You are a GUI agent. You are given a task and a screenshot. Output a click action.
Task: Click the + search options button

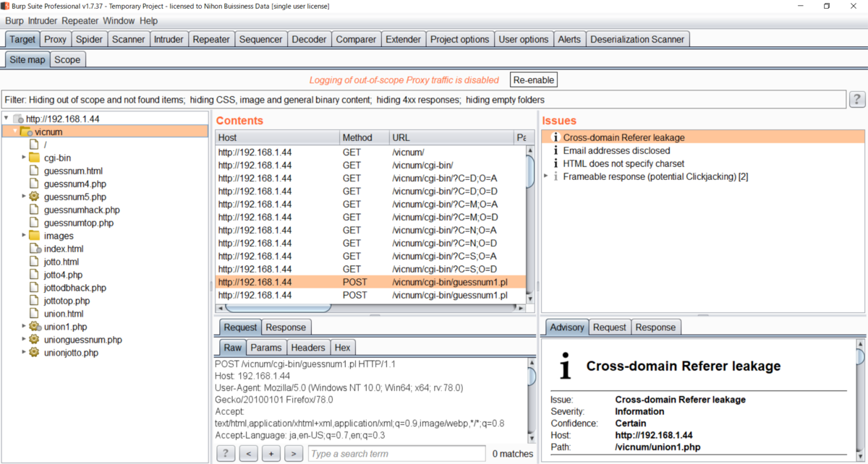tap(271, 454)
